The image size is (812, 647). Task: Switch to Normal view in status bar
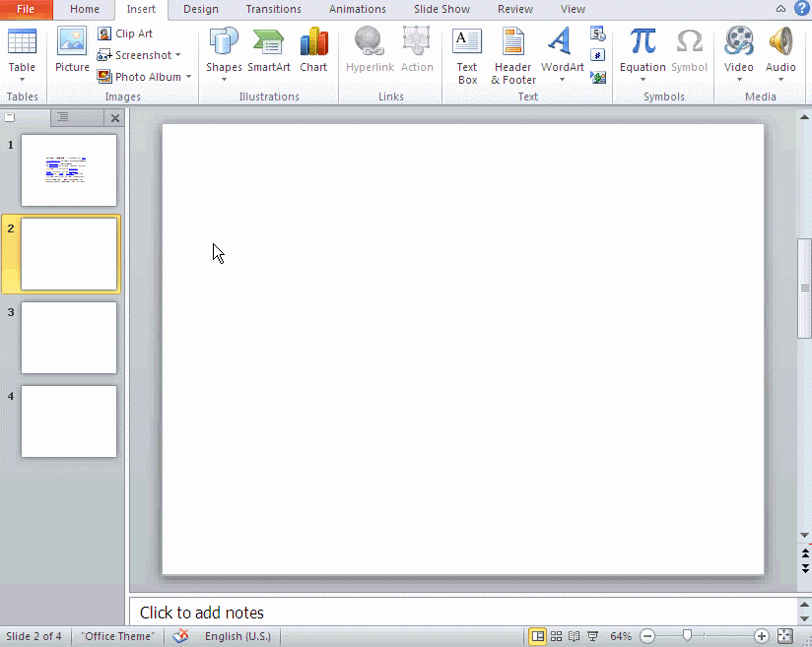point(538,636)
